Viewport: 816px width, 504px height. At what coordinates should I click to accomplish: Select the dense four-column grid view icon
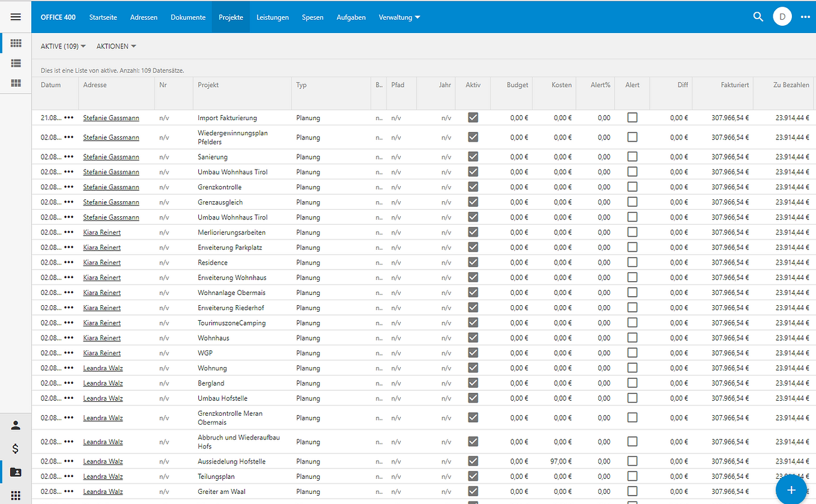click(x=16, y=43)
